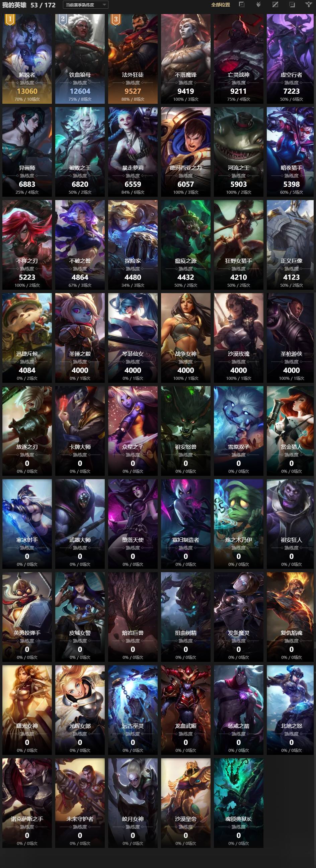316x868 pixels.
Task: Open the 光辉女郎 champion card
Action: (80, 710)
